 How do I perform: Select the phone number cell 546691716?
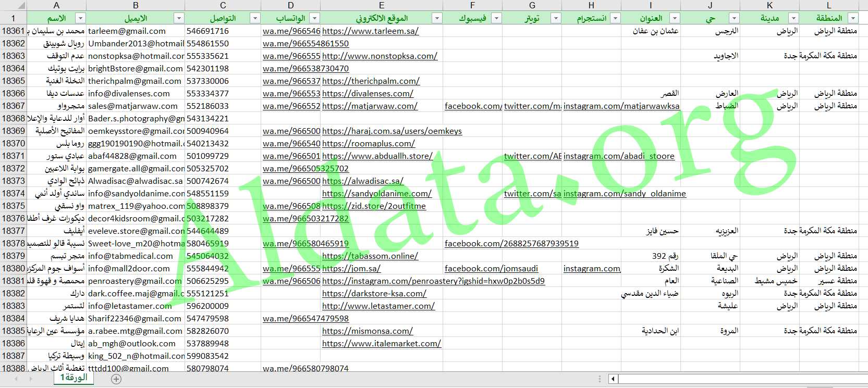pyautogui.click(x=223, y=31)
